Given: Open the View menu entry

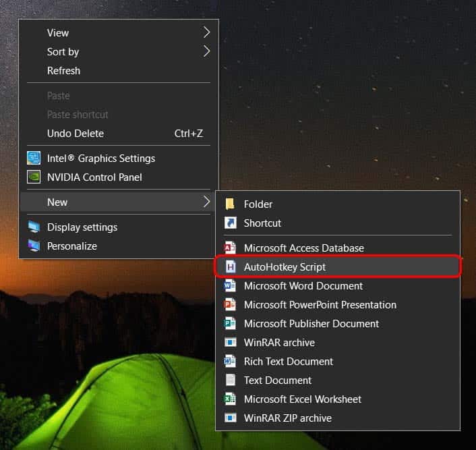Looking at the screenshot, I should click(119, 32).
